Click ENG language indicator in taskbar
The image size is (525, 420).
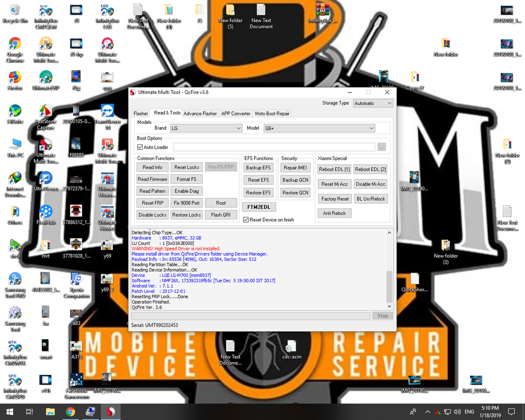pyautogui.click(x=469, y=412)
